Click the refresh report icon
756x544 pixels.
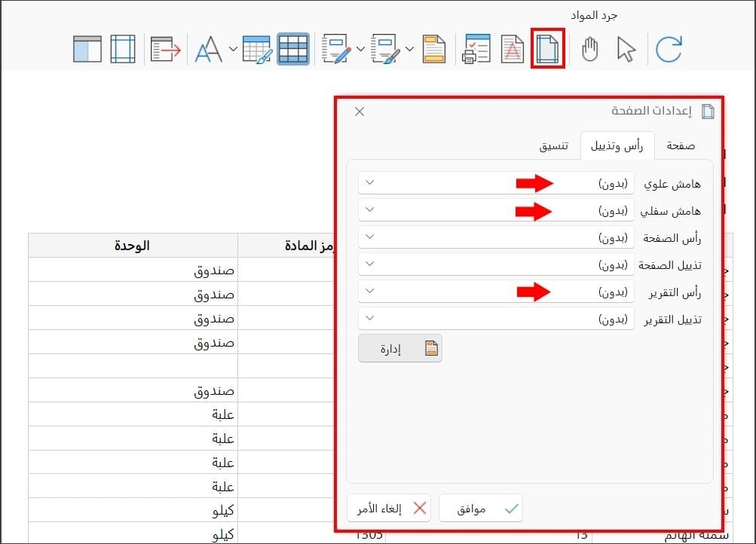pyautogui.click(x=669, y=49)
